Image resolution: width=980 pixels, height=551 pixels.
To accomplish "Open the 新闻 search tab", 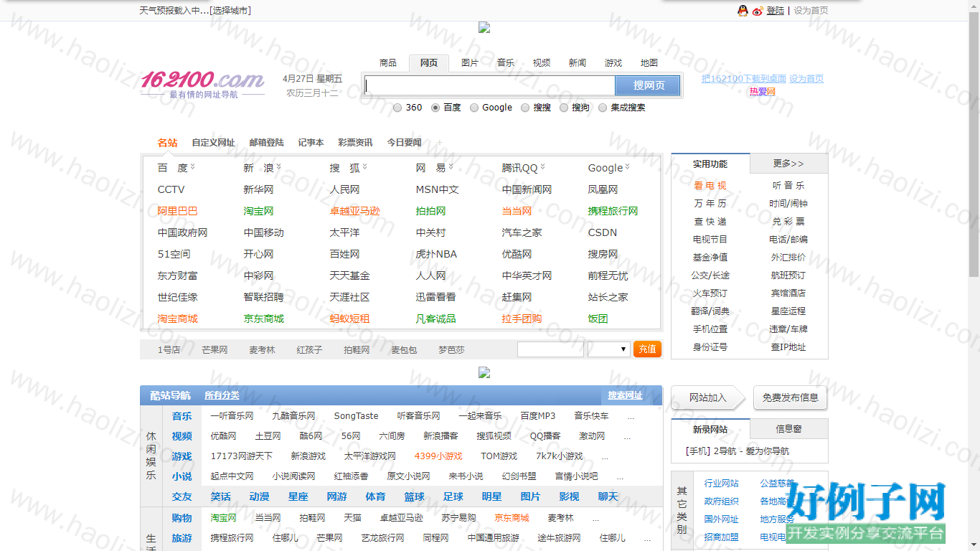I will point(578,63).
